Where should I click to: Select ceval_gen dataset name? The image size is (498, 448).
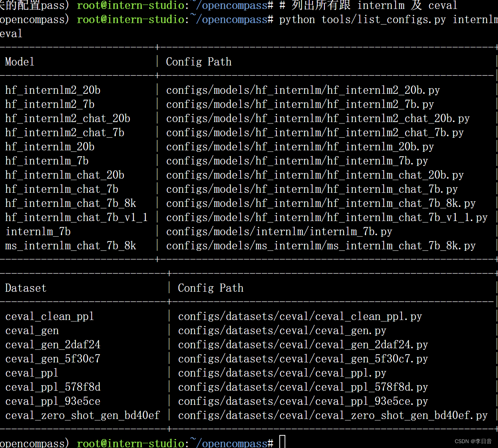(32, 331)
